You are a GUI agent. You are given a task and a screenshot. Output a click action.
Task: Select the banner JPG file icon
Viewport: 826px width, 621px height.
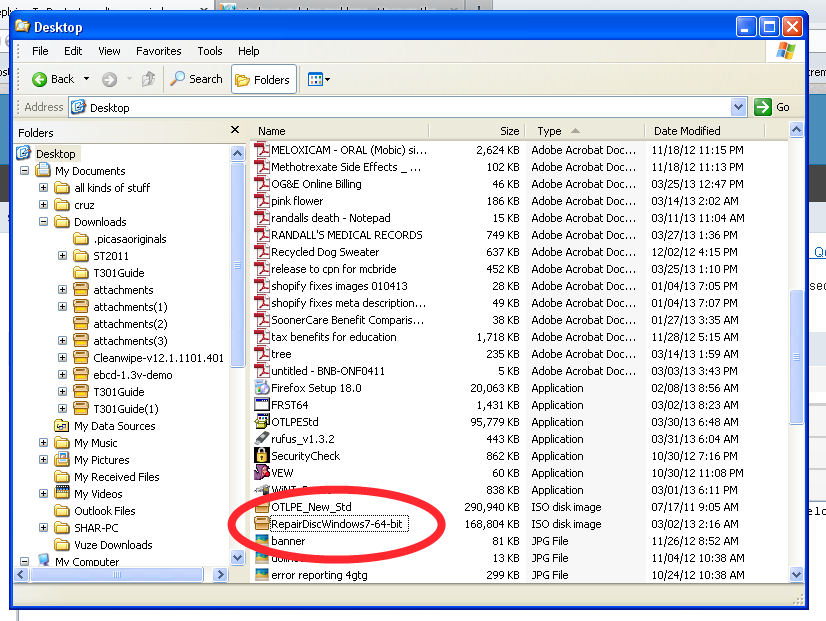pyautogui.click(x=262, y=540)
